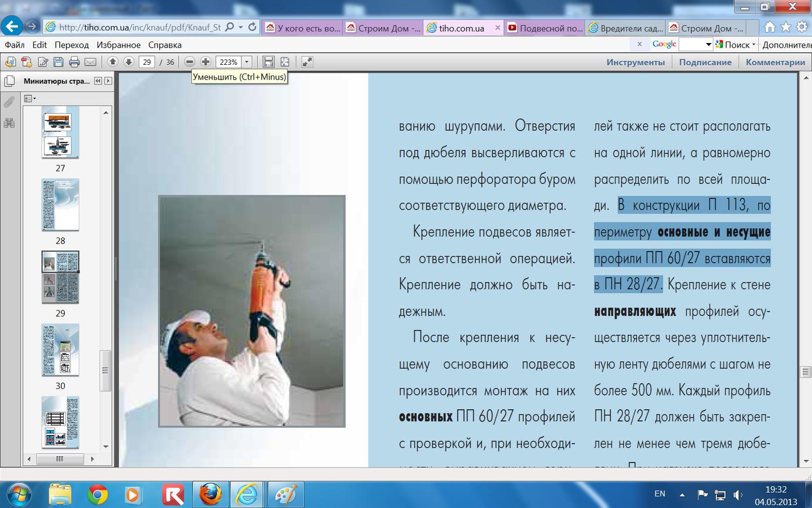Open the Подписание pane
Viewport: 812px width, 508px height.
click(x=705, y=62)
